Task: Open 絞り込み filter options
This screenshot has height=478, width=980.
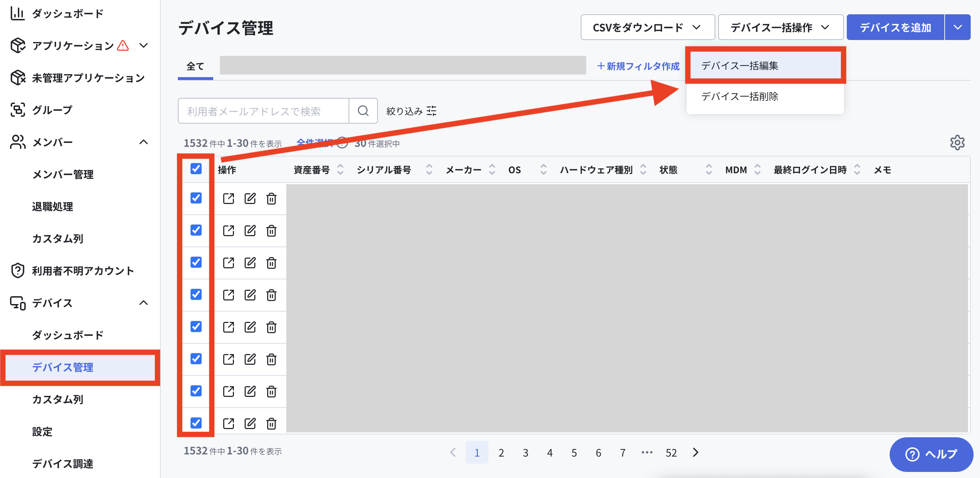Action: pyautogui.click(x=411, y=111)
